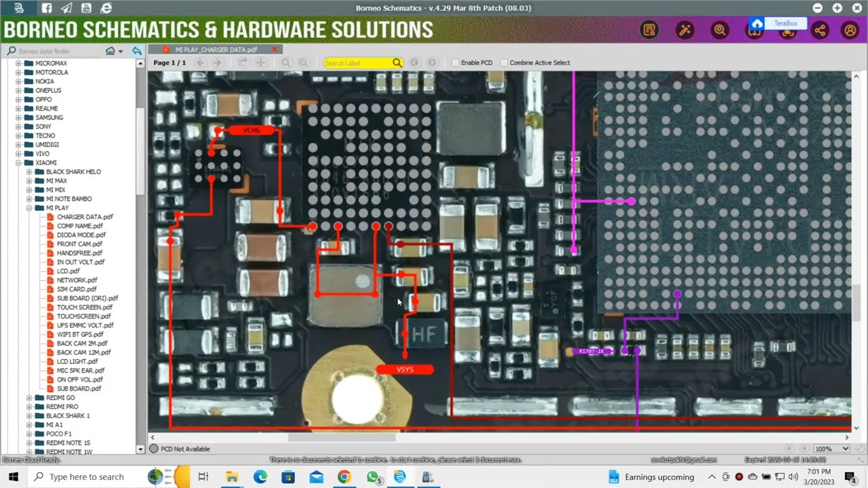Click the share round icon
Viewport: 868px width, 488px height.
click(821, 30)
